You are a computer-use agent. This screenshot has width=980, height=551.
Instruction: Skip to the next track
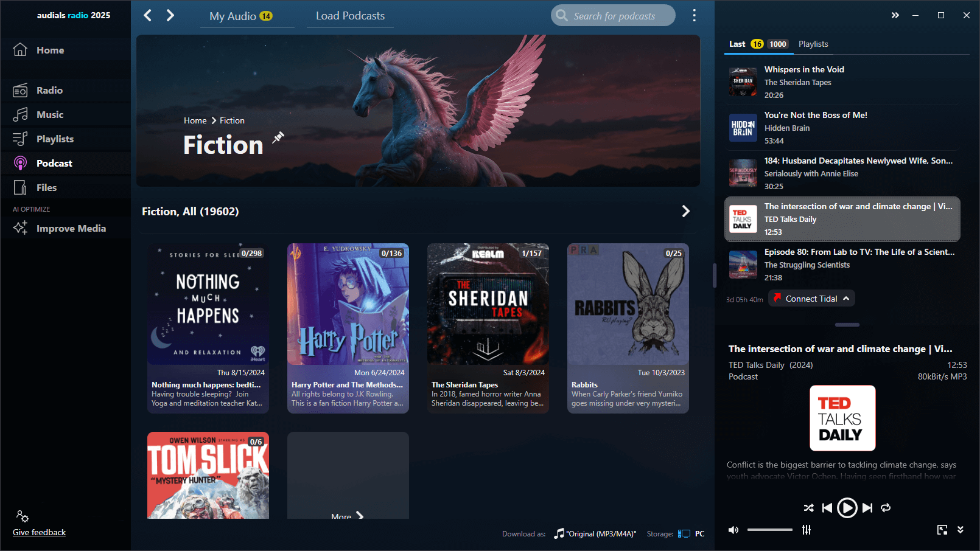pos(867,508)
